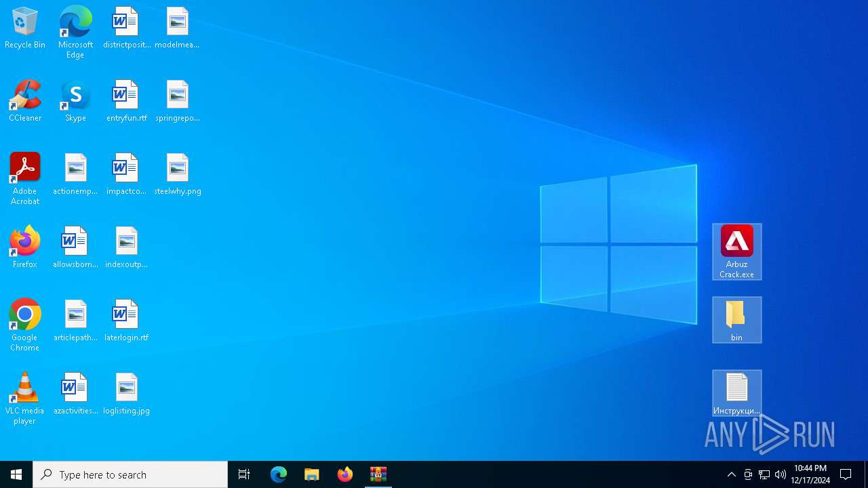The image size is (868, 488).
Task: Launch Edge from the taskbar
Action: [279, 474]
